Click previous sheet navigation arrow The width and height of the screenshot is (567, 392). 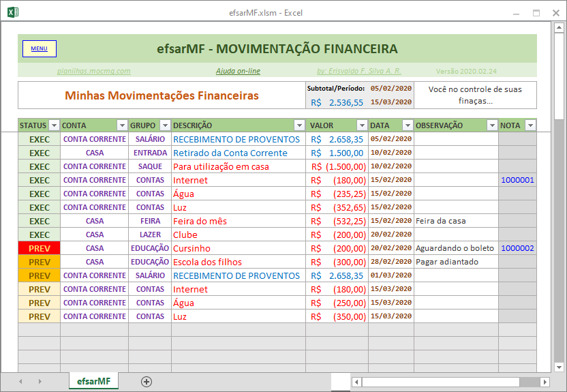pos(20,382)
